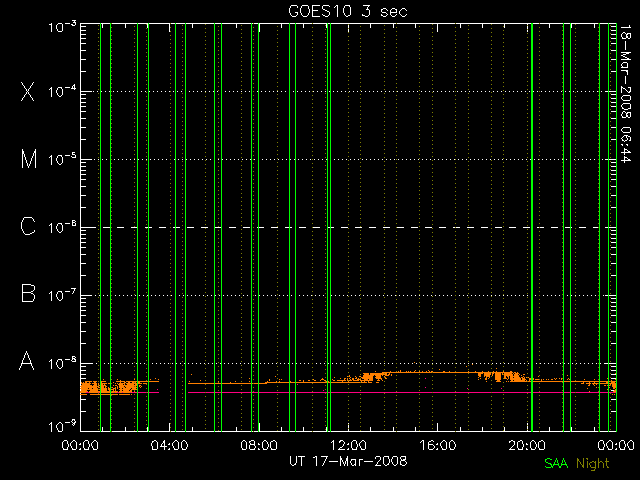The width and height of the screenshot is (640, 480).
Task: Click the 04:00 time axis label
Action: coord(169,445)
